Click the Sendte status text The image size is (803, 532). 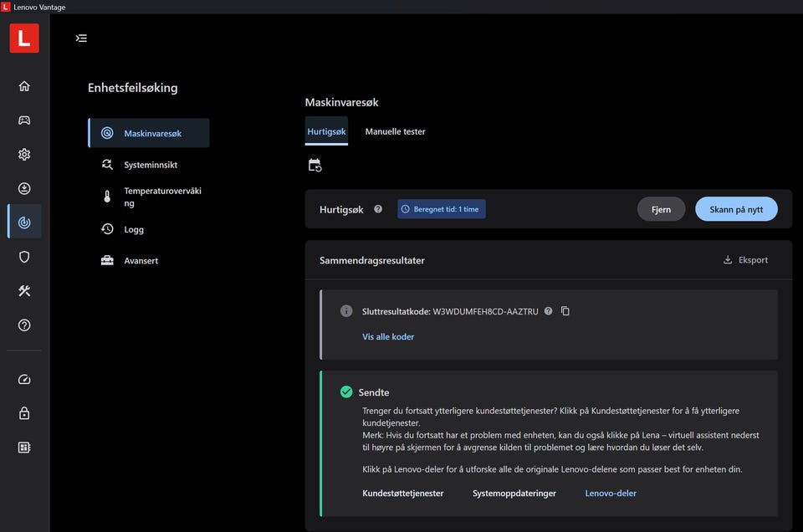[374, 392]
